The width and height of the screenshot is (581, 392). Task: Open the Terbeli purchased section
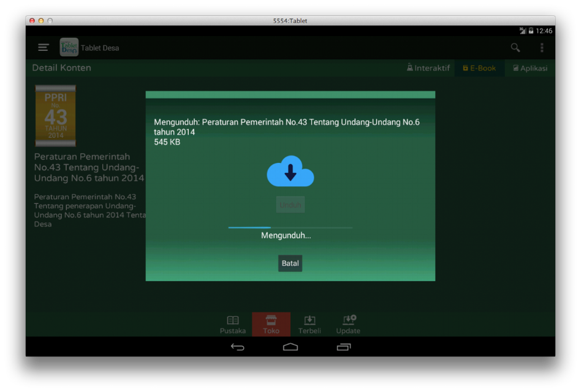[309, 325]
